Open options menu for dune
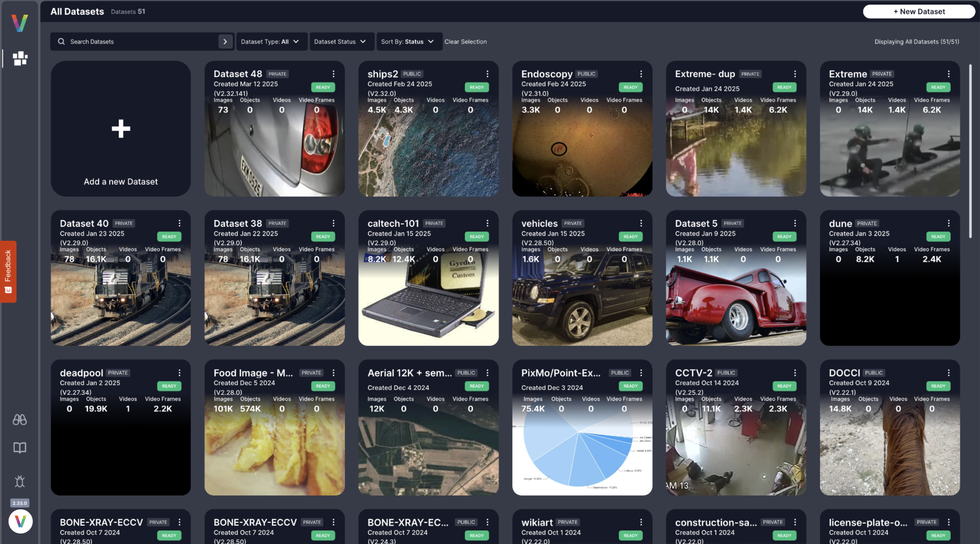Viewport: 980px width, 544px height. 948,223
